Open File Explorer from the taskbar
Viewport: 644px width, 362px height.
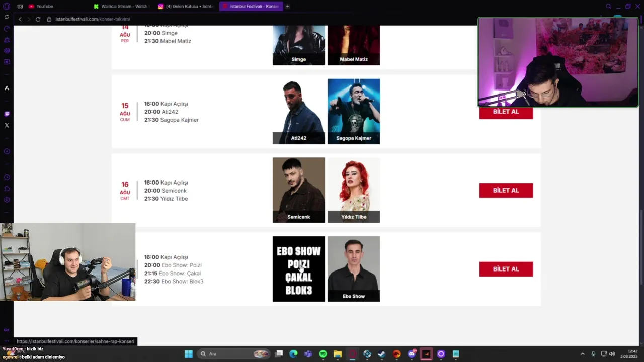pos(338,354)
